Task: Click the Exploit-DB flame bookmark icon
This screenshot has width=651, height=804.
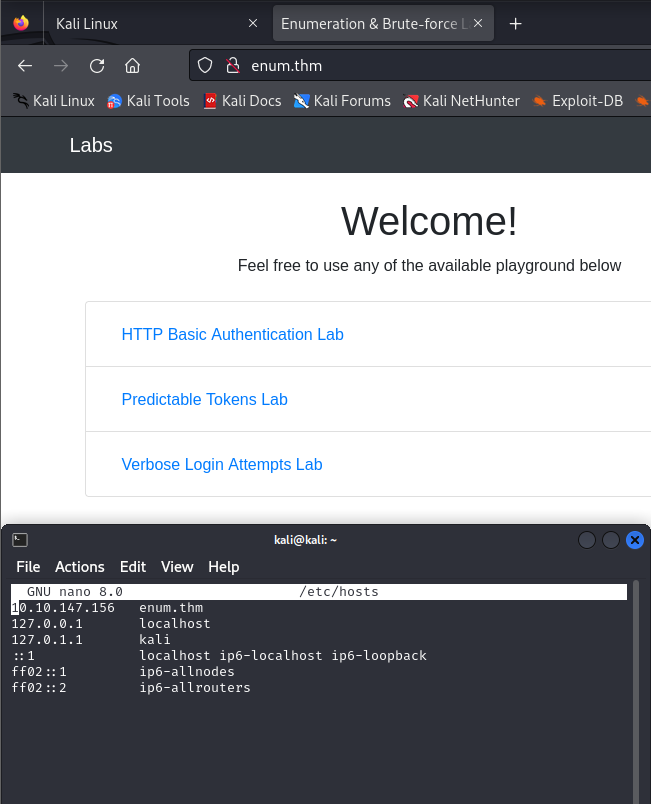Action: point(539,101)
